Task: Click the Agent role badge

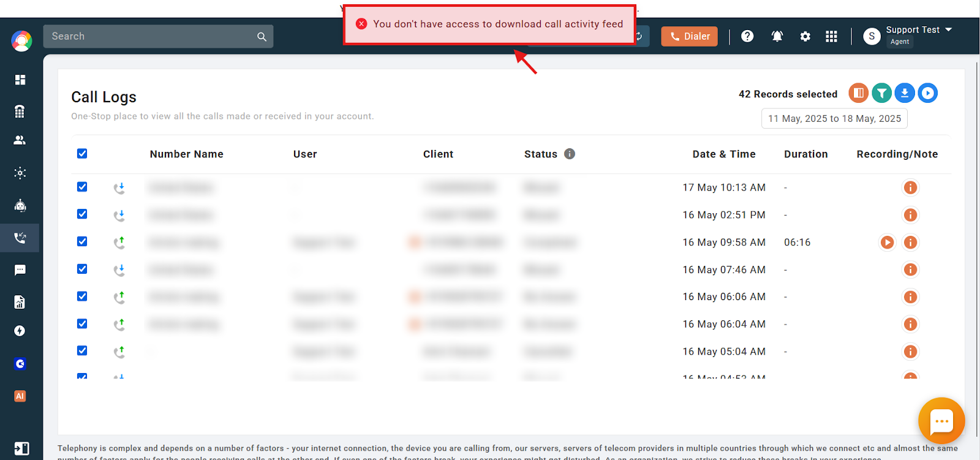Action: [x=900, y=42]
